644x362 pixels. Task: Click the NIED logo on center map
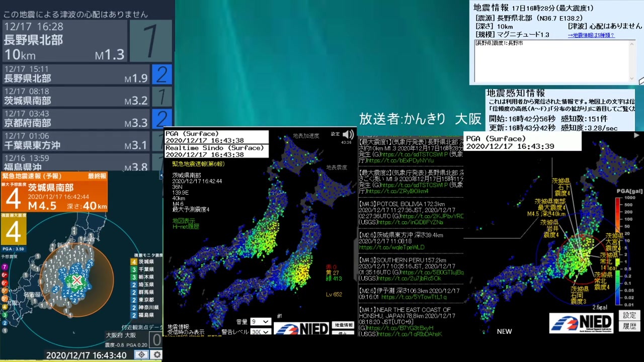302,328
